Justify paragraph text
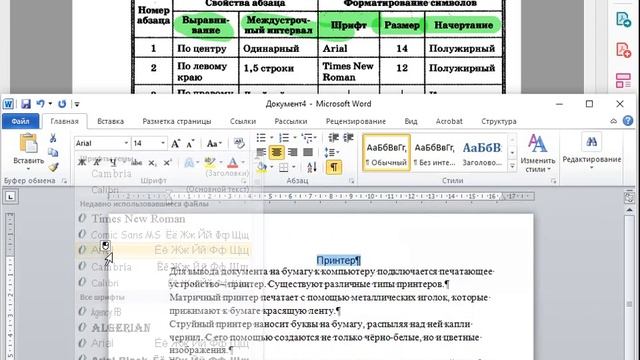This screenshot has width=640, height=360. click(x=308, y=153)
